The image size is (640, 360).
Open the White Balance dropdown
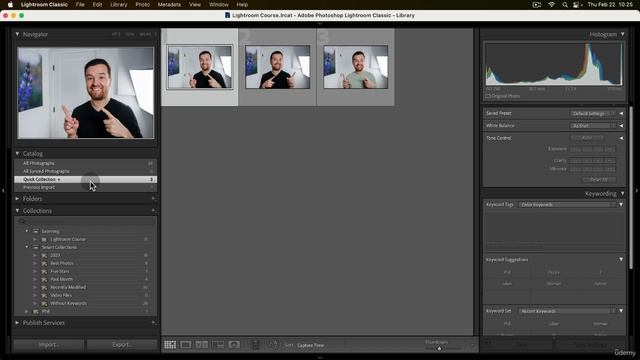click(x=592, y=126)
